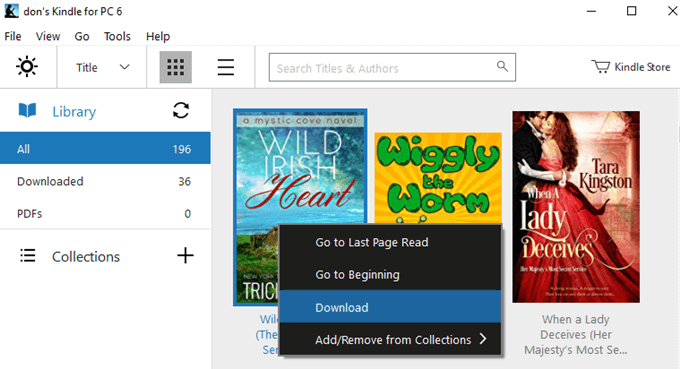
Task: Click the Search Titles & Authors field
Action: click(x=392, y=67)
